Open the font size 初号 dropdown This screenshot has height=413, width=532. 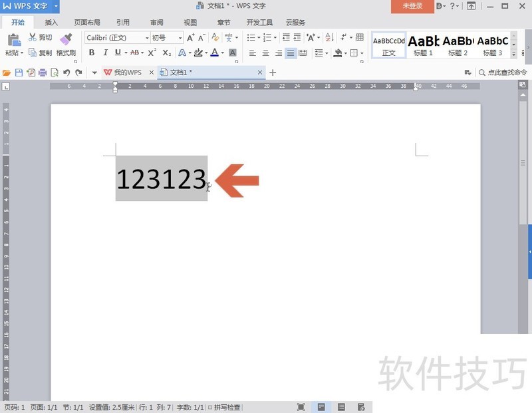pos(180,38)
